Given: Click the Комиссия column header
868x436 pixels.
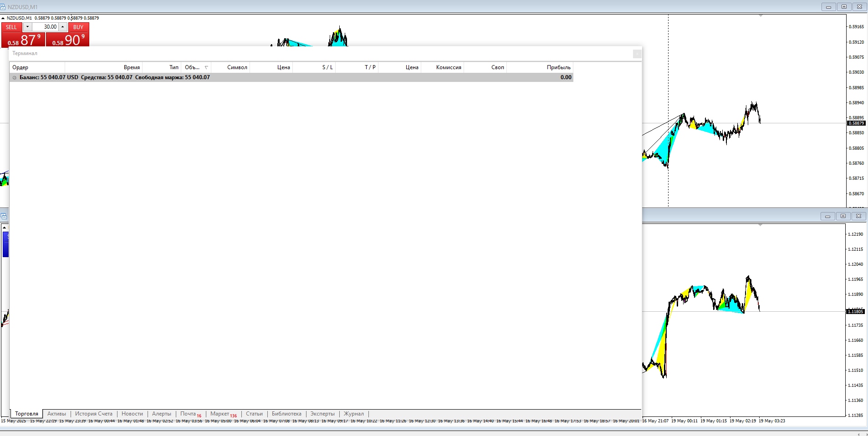Looking at the screenshot, I should coord(442,67).
